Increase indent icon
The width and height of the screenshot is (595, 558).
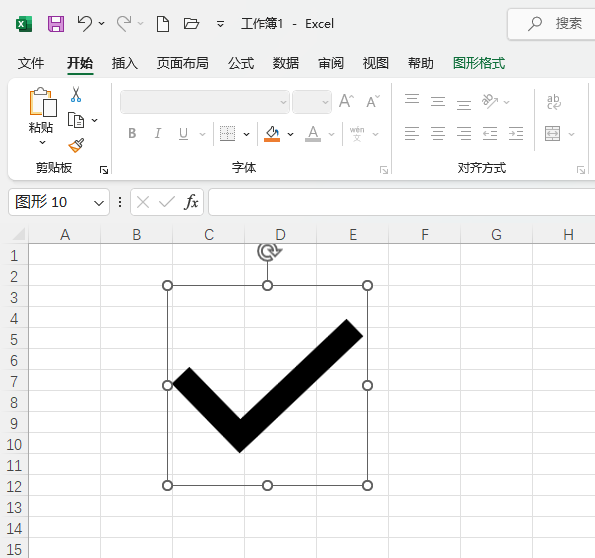click(x=516, y=134)
